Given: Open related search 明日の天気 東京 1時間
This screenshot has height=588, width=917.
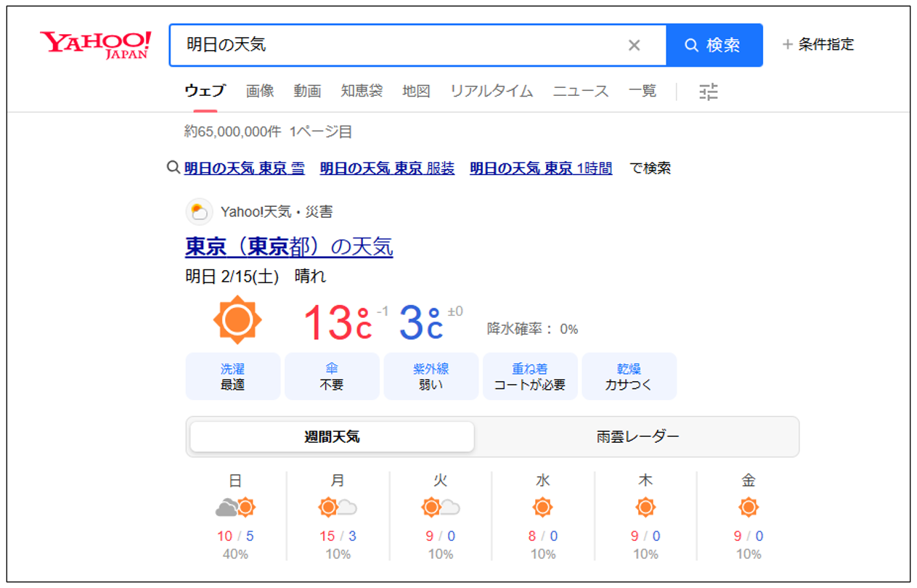Looking at the screenshot, I should pos(541,168).
